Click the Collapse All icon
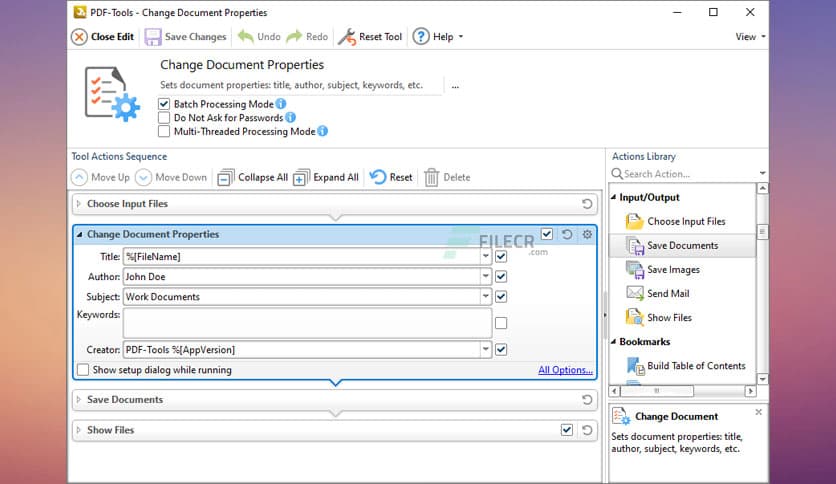 226,177
